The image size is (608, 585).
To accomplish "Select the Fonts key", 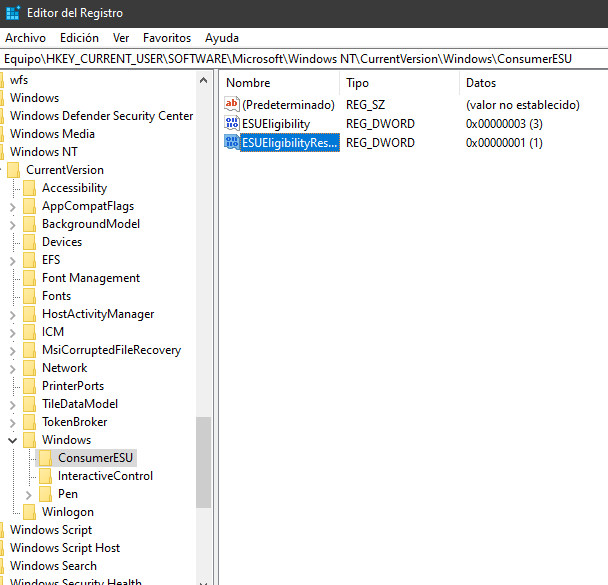I will (56, 296).
